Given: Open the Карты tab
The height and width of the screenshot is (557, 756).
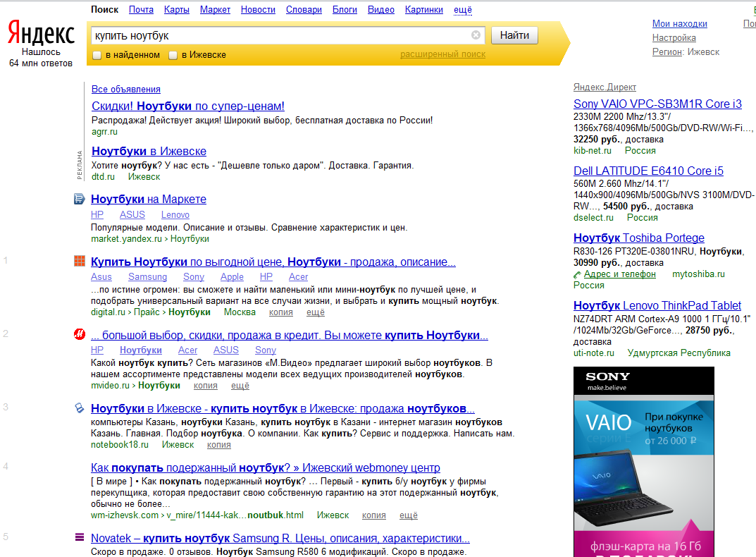Looking at the screenshot, I should pos(176,10).
